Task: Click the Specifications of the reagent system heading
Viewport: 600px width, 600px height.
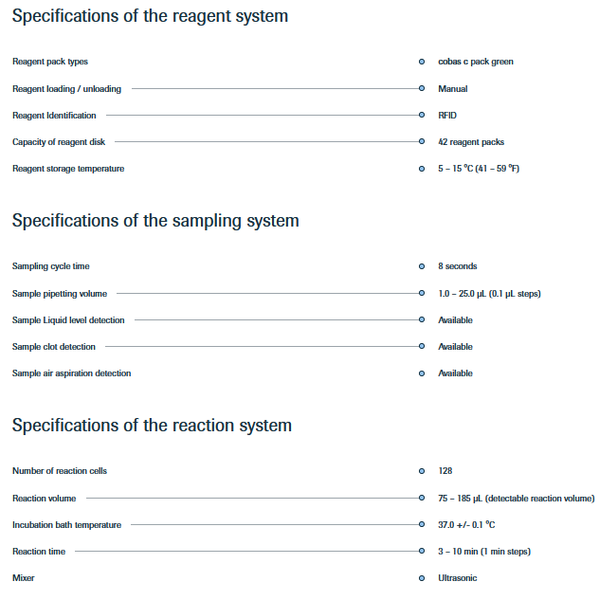Action: click(x=150, y=16)
